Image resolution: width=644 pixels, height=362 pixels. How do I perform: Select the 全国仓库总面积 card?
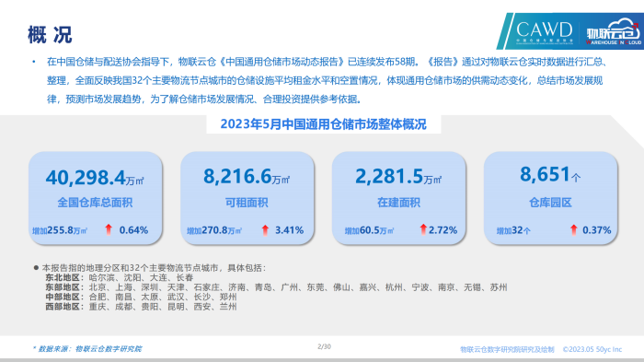pyautogui.click(x=96, y=198)
